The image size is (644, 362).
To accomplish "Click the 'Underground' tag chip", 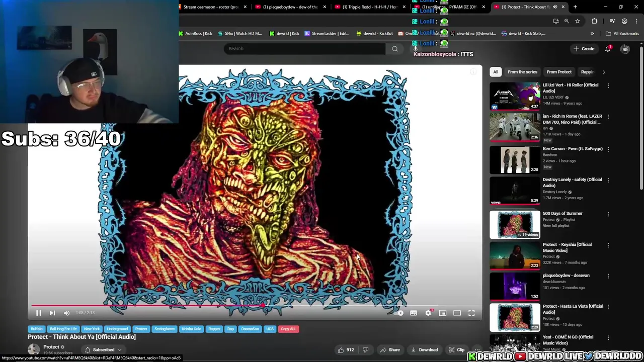I will click(117, 329).
